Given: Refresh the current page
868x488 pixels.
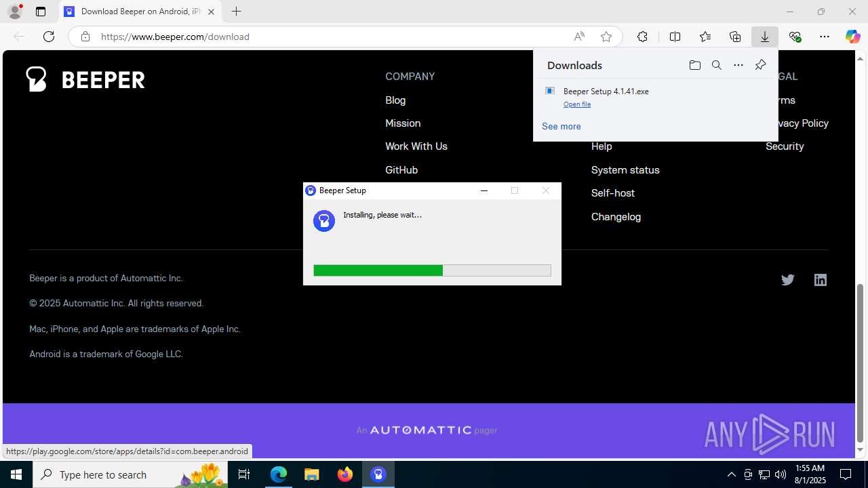Looking at the screenshot, I should click(x=49, y=37).
